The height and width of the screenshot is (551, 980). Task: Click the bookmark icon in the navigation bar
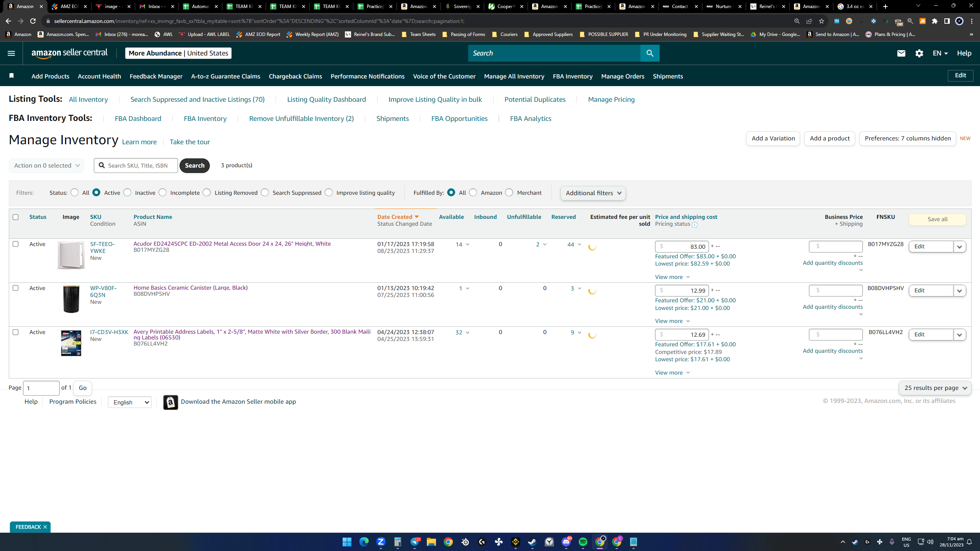click(x=11, y=76)
